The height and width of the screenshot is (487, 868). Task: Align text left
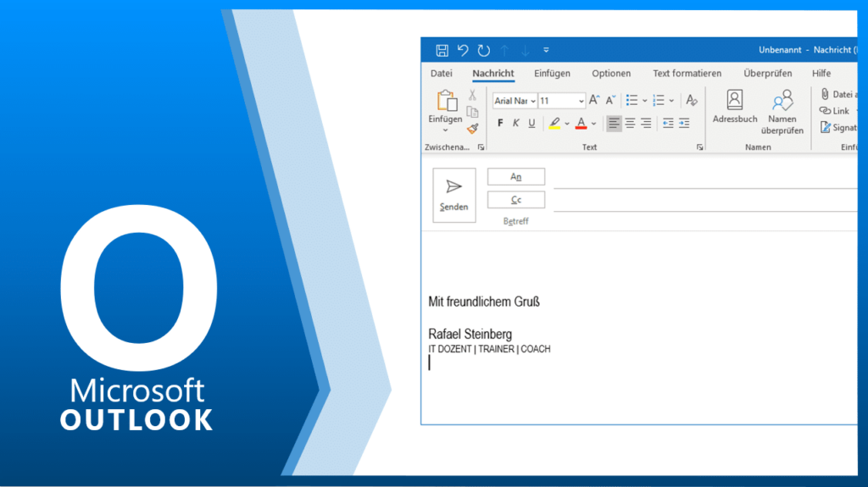614,123
